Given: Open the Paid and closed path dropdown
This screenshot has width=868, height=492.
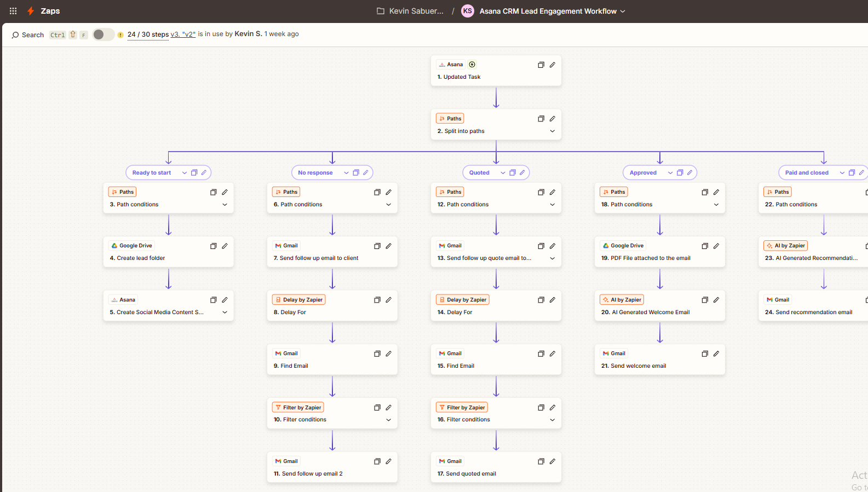Looking at the screenshot, I should [x=842, y=173].
